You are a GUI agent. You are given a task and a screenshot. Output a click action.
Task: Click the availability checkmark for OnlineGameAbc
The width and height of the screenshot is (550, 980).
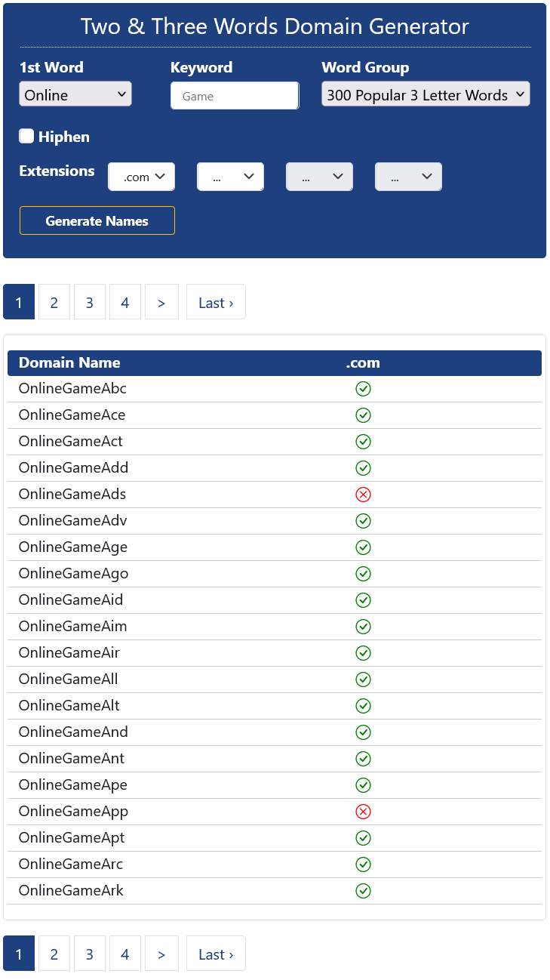pos(363,389)
